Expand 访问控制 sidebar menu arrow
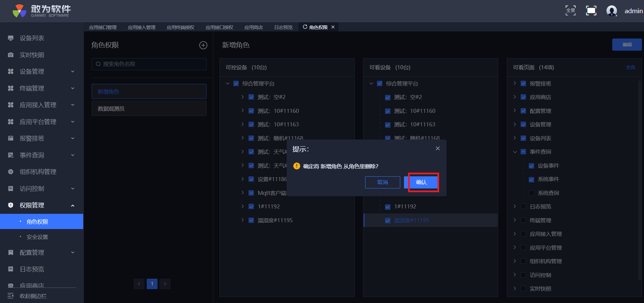This screenshot has height=303, width=644. tap(73, 188)
